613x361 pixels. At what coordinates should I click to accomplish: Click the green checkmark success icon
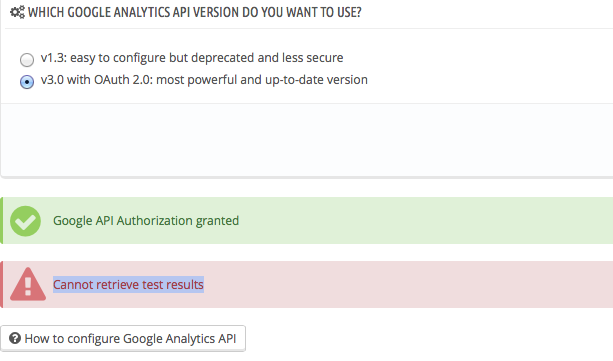click(25, 221)
